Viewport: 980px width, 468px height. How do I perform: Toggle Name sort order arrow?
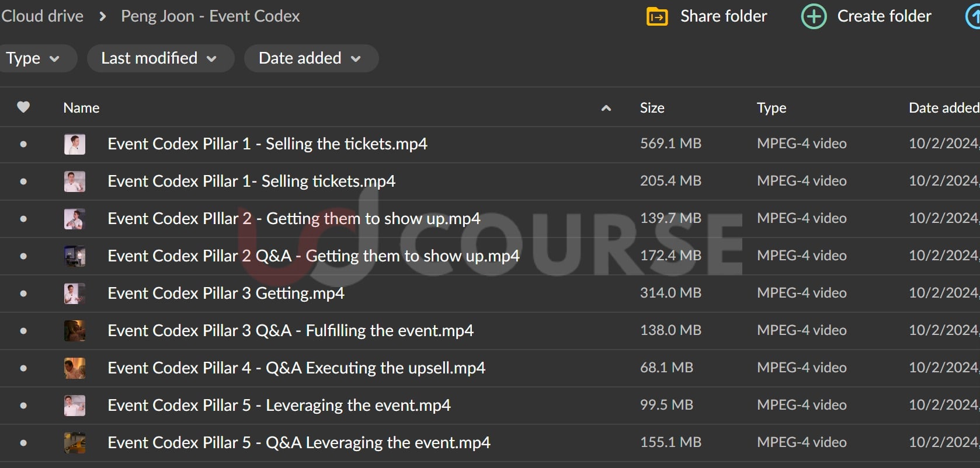(606, 108)
